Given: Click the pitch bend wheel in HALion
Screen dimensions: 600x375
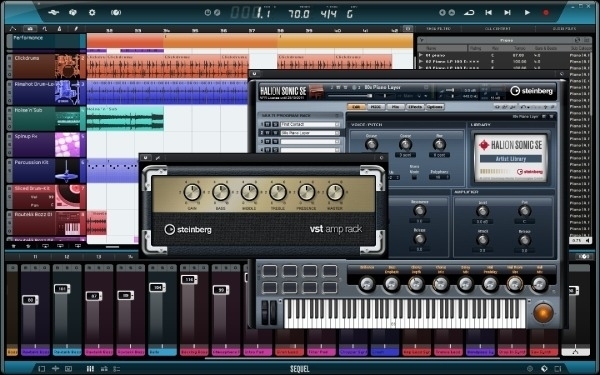Looking at the screenshot, I should pyautogui.click(x=265, y=312).
